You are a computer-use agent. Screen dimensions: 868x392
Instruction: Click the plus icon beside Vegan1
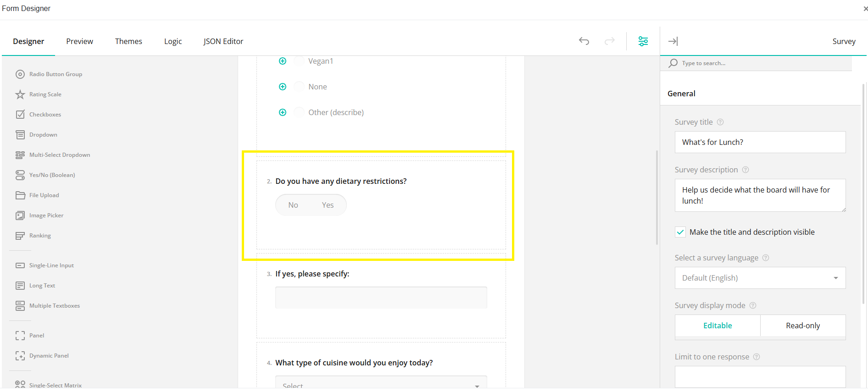click(283, 61)
